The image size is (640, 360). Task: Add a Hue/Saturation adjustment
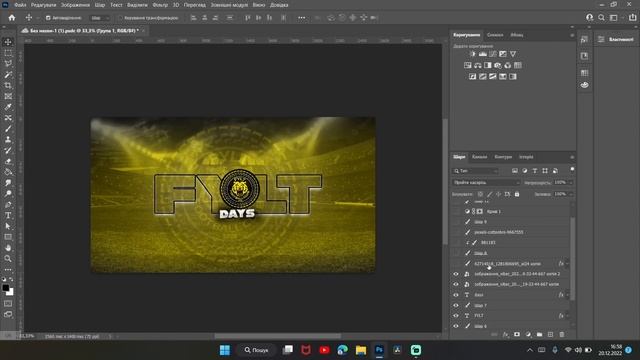click(468, 65)
